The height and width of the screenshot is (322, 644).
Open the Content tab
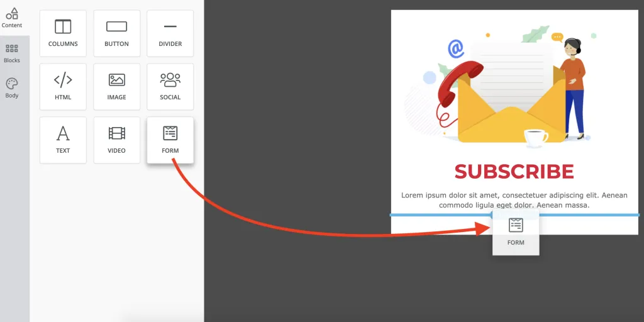(x=12, y=18)
